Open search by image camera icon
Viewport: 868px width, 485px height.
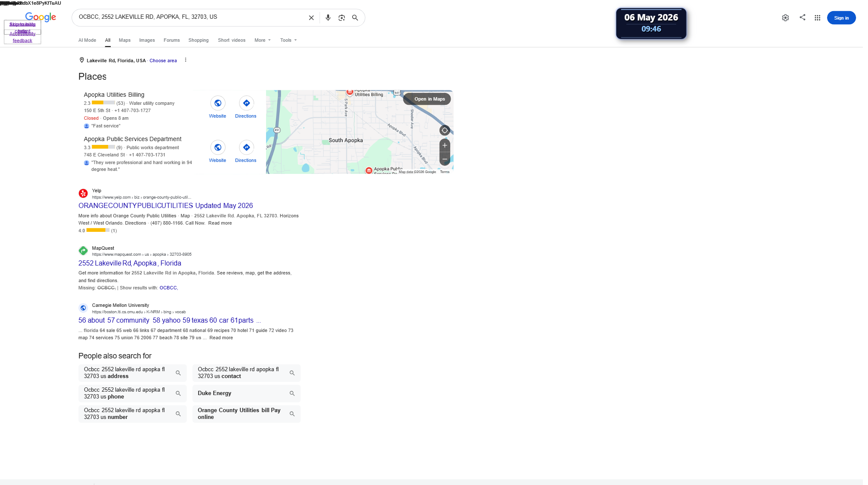[x=341, y=18]
